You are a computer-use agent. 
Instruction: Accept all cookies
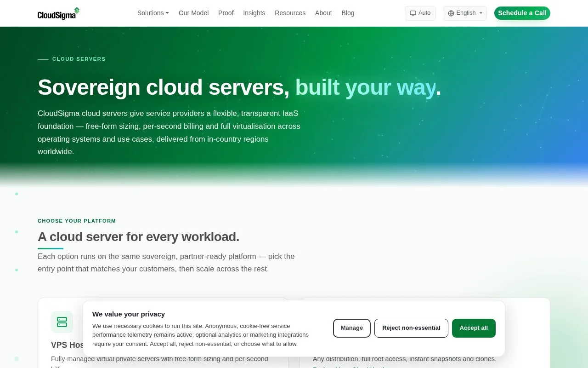click(x=474, y=328)
